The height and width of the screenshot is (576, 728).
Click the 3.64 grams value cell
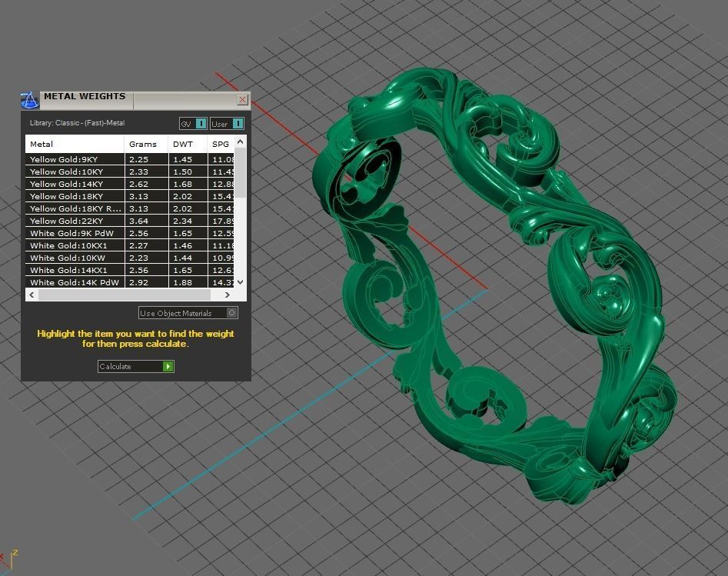[x=146, y=221]
